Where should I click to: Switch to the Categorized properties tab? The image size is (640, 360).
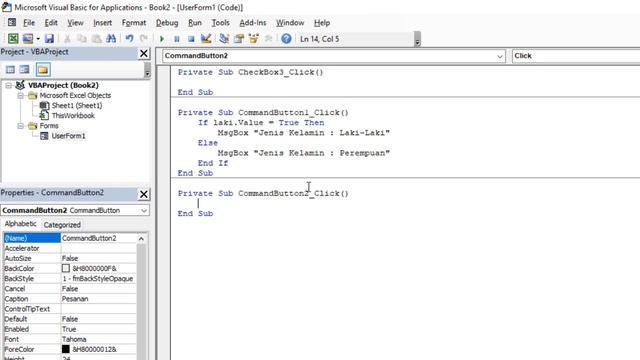62,225
